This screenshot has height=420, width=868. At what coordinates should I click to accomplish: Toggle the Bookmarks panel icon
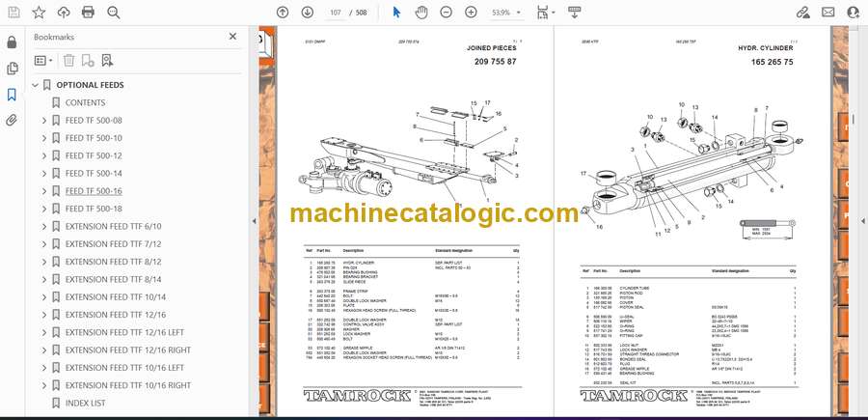click(x=12, y=95)
